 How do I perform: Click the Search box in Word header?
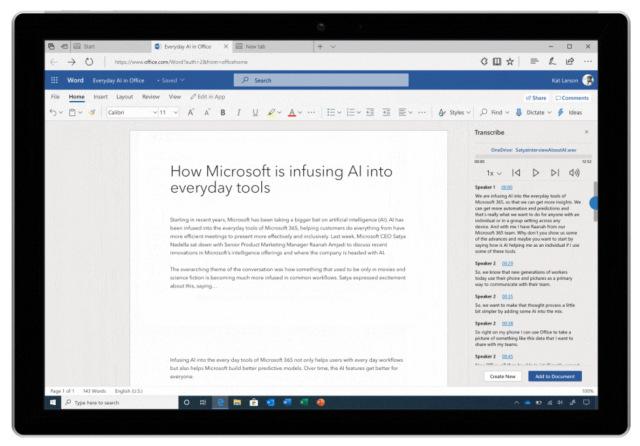coord(321,80)
